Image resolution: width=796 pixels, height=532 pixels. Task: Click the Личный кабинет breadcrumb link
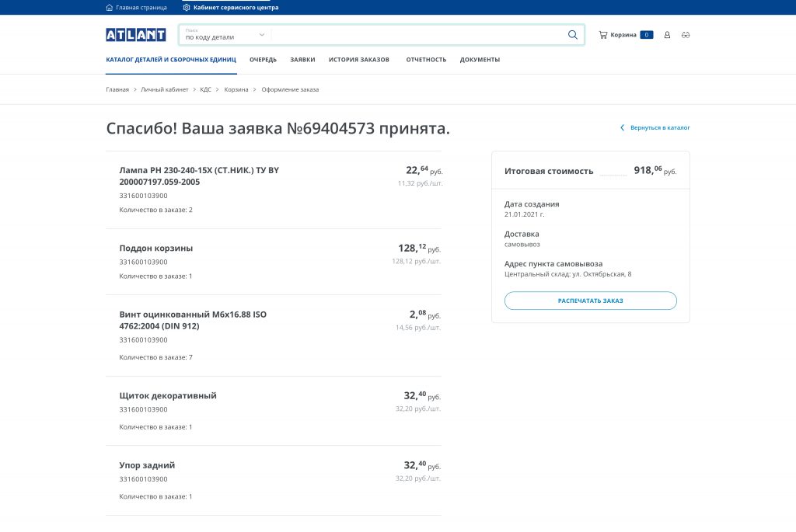(x=164, y=89)
